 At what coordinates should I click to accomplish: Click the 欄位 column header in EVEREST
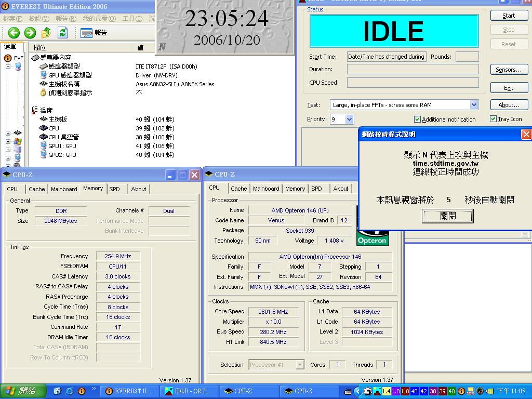click(x=82, y=47)
